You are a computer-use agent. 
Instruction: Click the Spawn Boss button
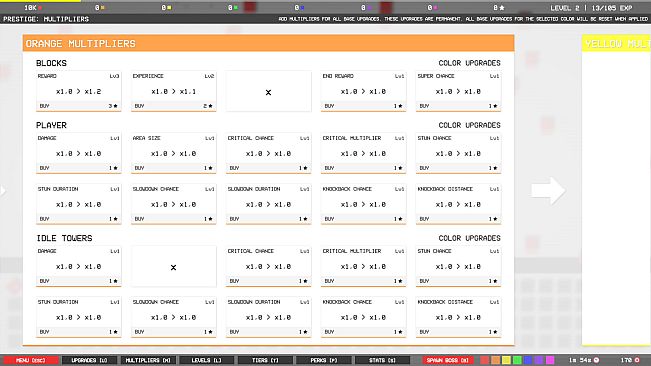(448, 360)
